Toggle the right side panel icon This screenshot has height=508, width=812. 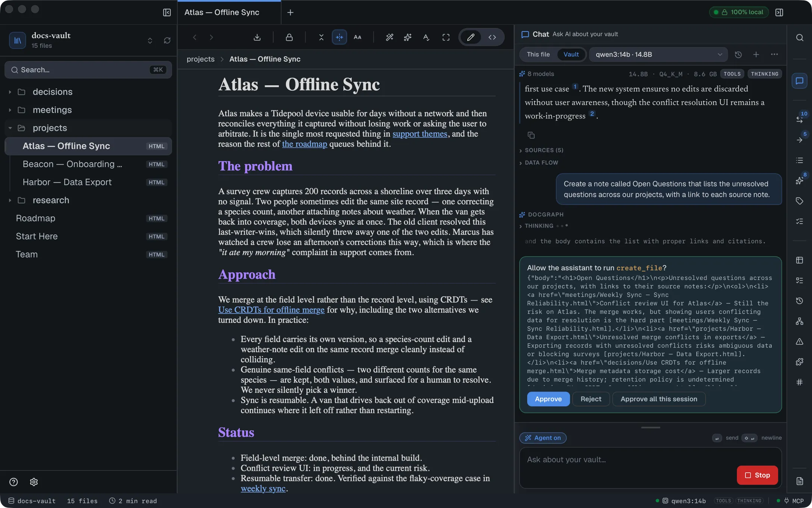(x=779, y=12)
